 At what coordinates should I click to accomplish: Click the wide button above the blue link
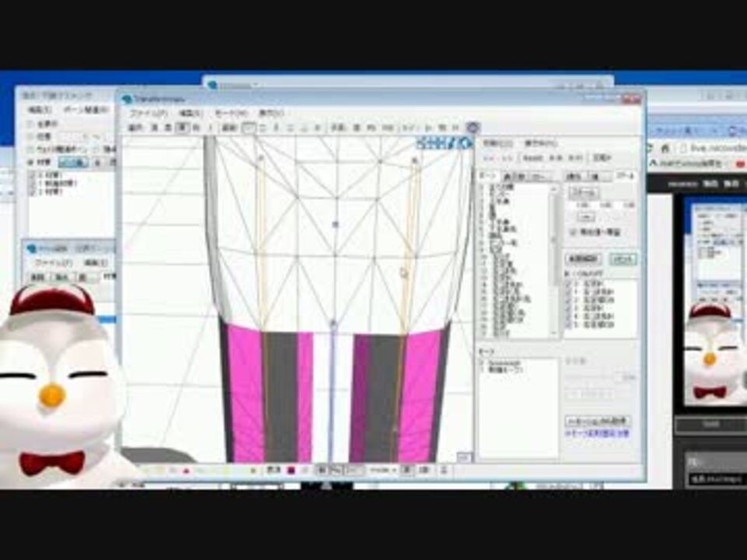pos(598,422)
